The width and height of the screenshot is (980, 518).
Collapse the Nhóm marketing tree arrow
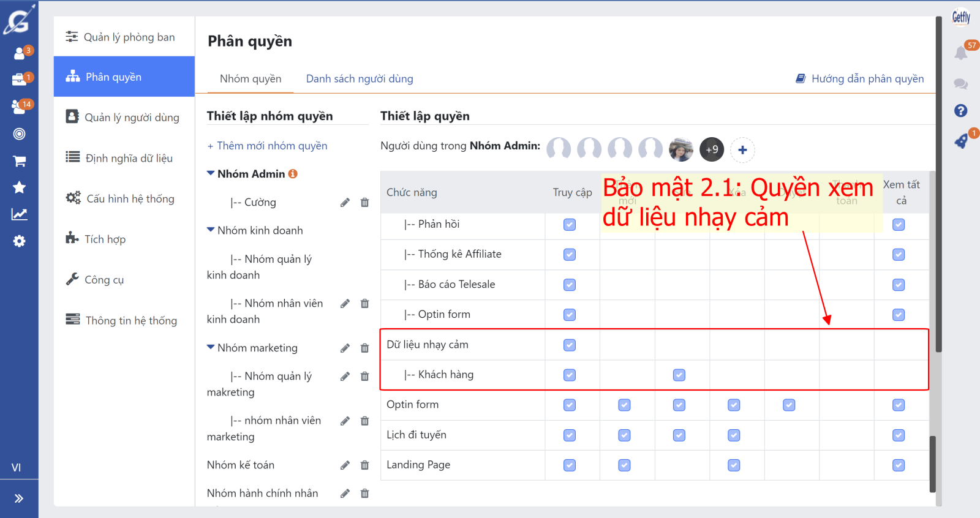click(x=211, y=347)
